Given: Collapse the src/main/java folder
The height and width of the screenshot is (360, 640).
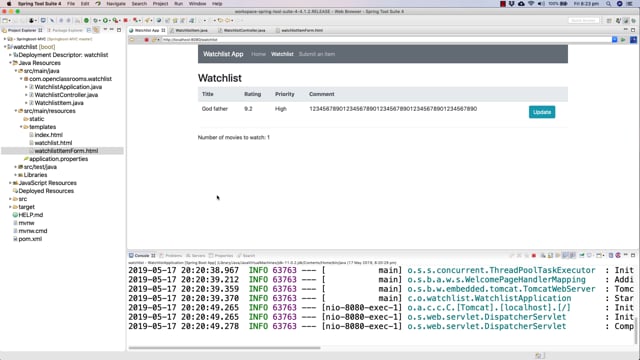Looking at the screenshot, I should tap(16, 71).
